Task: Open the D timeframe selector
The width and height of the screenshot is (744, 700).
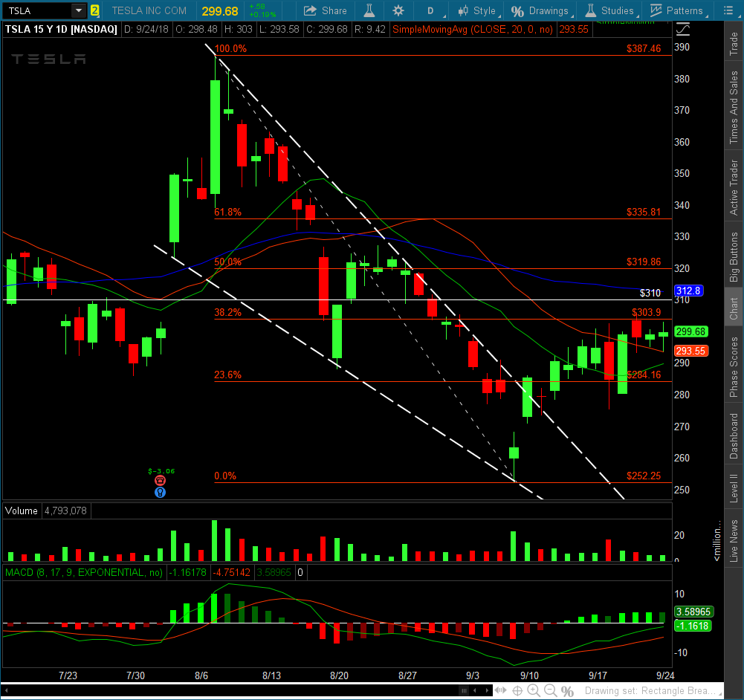Action: 431,10
